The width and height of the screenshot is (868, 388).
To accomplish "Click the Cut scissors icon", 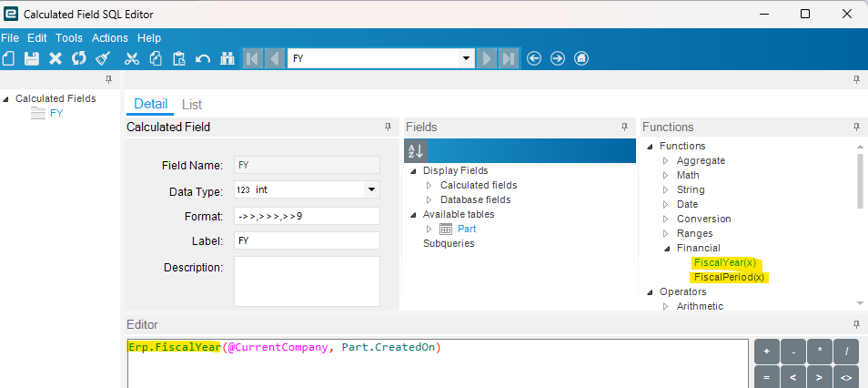I will point(132,58).
